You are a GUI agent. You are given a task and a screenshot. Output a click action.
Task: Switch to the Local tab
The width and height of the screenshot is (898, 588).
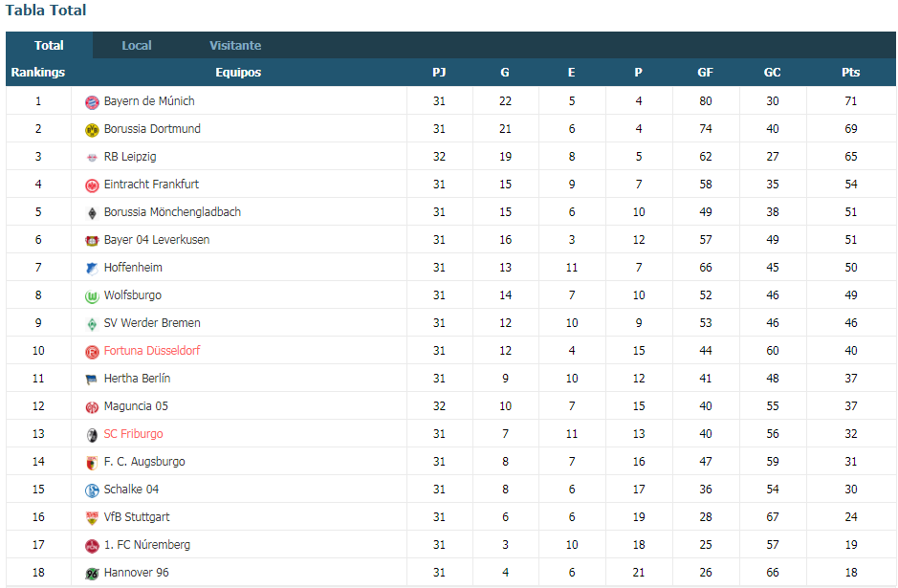coord(137,45)
